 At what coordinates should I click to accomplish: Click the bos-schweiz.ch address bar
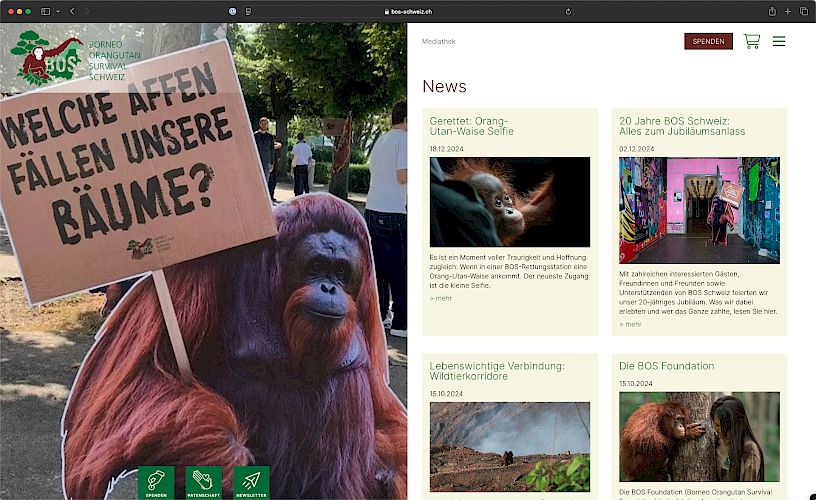coord(408,11)
